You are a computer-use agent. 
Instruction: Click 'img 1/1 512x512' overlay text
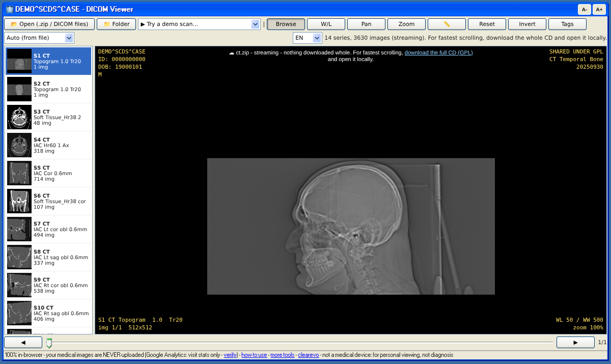coord(125,327)
